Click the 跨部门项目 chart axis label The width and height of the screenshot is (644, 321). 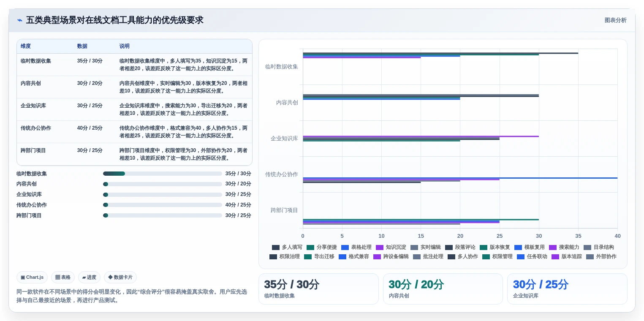(x=284, y=210)
